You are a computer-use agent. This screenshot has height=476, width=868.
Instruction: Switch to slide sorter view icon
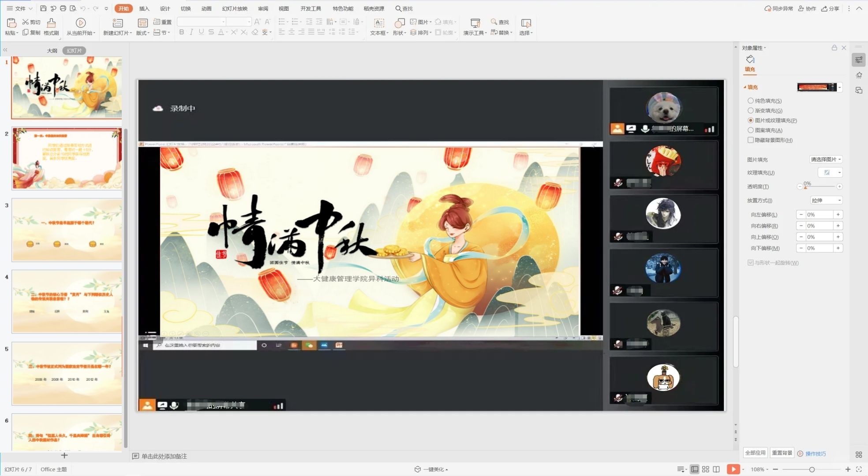pos(705,469)
